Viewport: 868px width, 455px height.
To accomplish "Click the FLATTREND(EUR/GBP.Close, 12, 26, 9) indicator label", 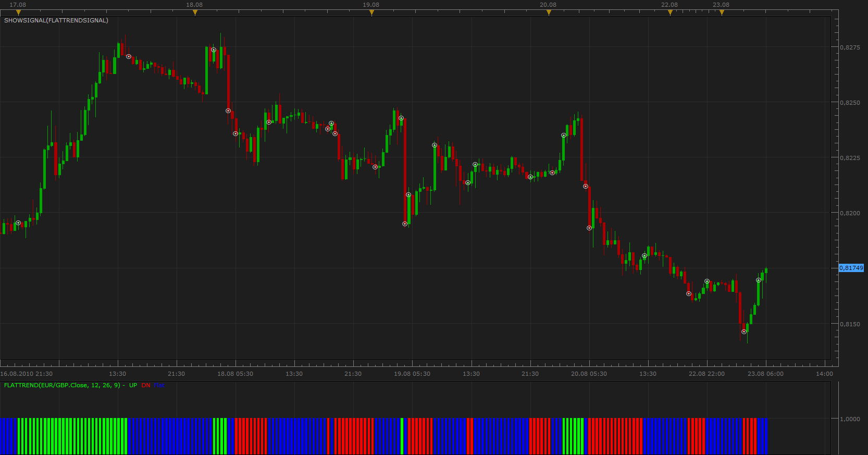I will click(62, 385).
